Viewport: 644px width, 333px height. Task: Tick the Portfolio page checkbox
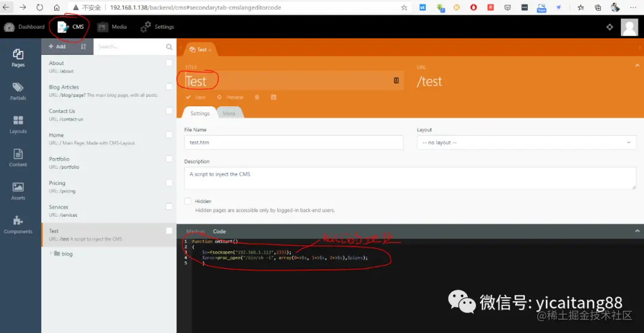pyautogui.click(x=169, y=159)
